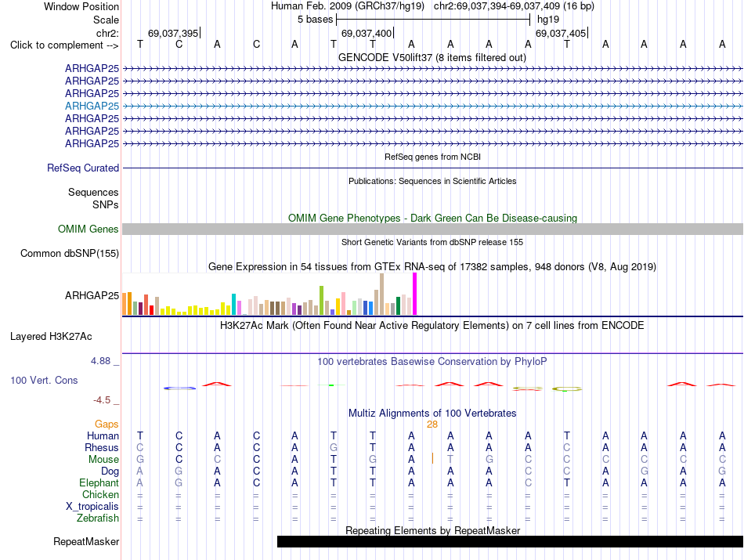Viewport: 744px width, 560px height.
Task: Click the Window Position label
Action: tap(81, 6)
